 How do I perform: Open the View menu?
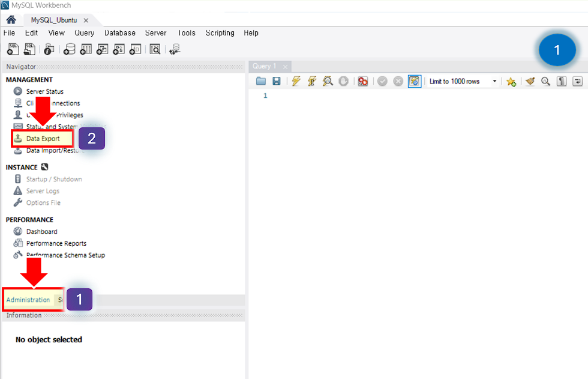click(56, 33)
